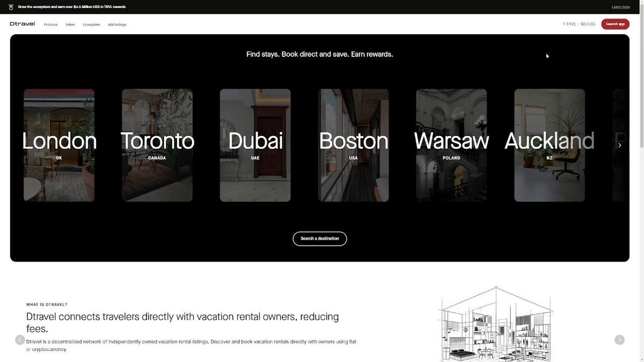644x362 pixels.
Task: Open the Ecosystem menu item
Action: pos(91,25)
